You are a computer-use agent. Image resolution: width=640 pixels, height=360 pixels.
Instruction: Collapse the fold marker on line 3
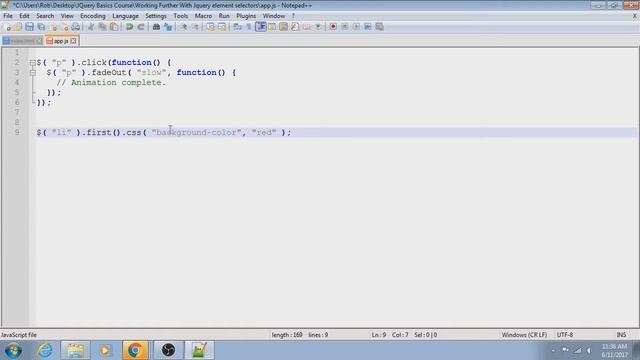click(x=32, y=73)
